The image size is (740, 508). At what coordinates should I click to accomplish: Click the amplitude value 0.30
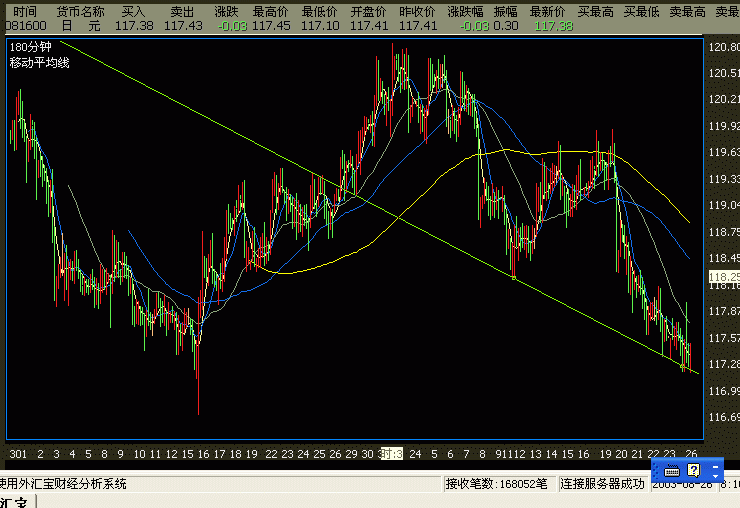coord(506,26)
